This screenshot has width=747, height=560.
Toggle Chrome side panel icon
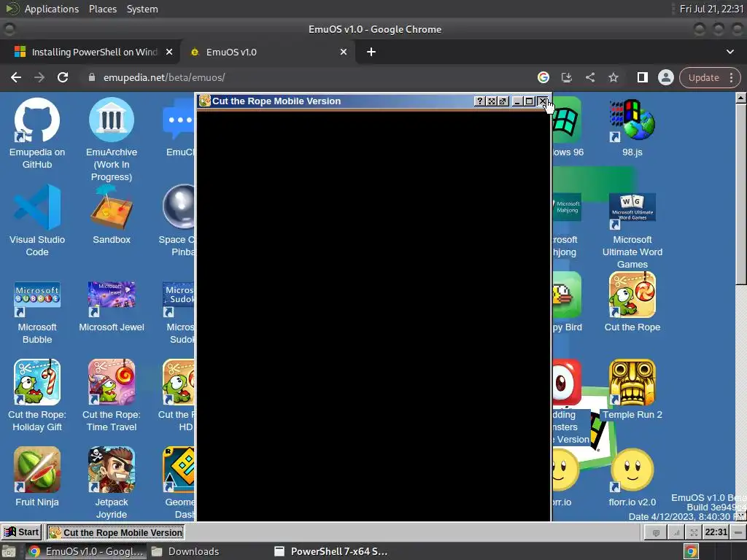(642, 77)
